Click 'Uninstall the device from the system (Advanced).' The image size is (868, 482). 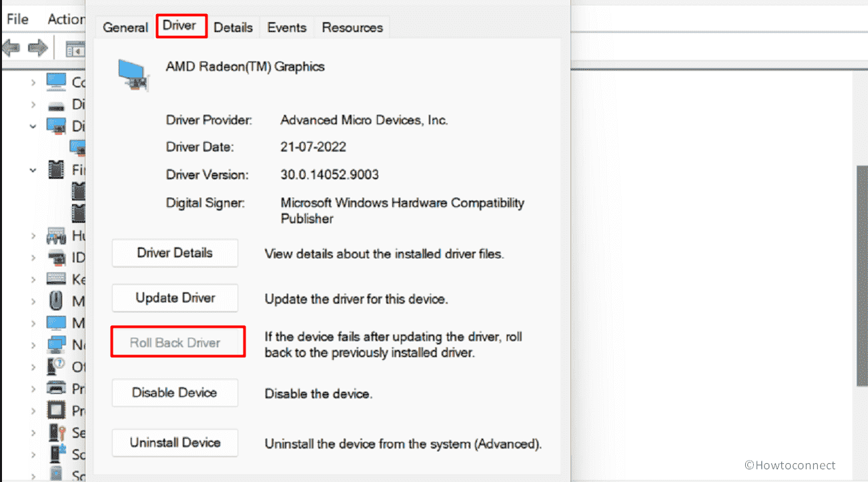[x=404, y=443]
